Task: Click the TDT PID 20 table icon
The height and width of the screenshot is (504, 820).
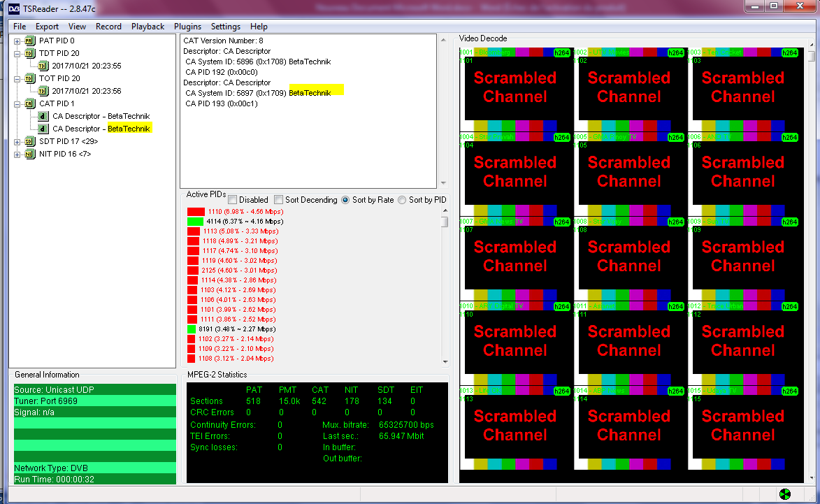Action: [x=29, y=54]
